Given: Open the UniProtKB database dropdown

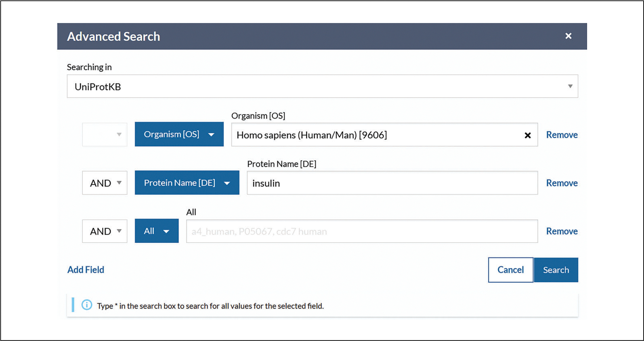Looking at the screenshot, I should (322, 86).
